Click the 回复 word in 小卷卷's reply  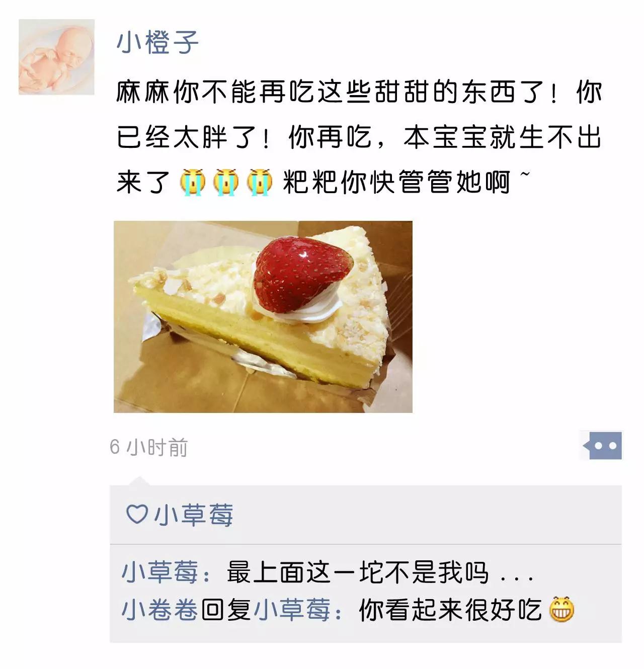226,610
